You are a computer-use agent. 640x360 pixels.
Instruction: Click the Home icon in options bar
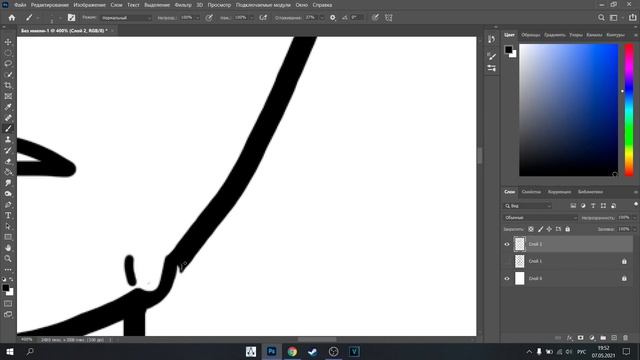click(12, 18)
